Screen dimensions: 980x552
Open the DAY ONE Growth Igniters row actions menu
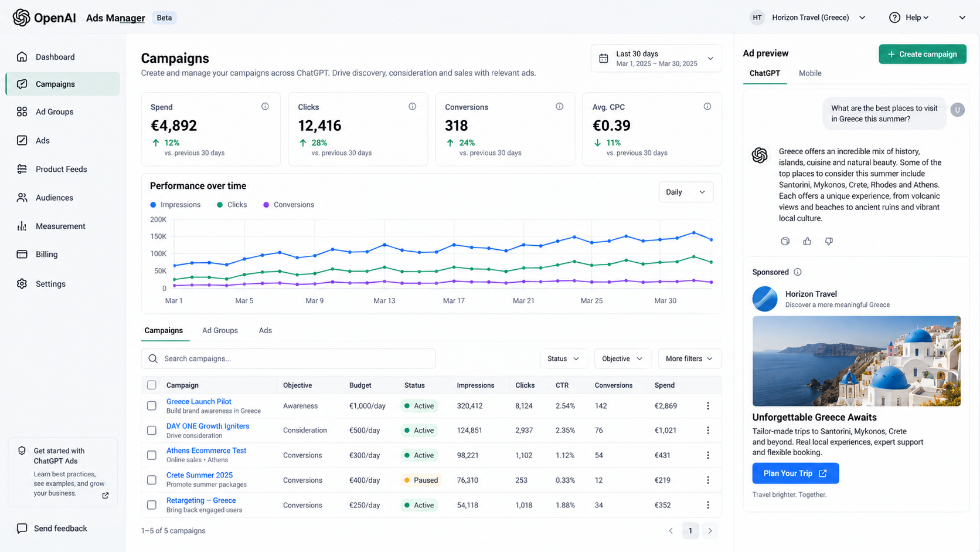point(707,431)
